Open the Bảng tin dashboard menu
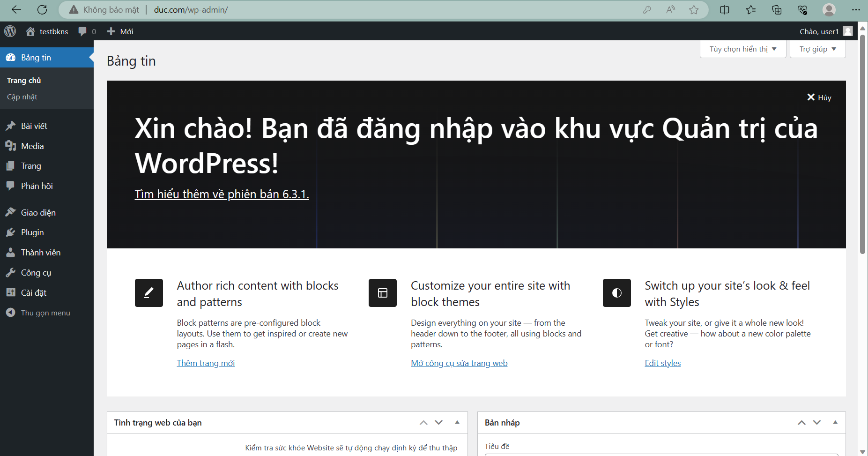Screen dimensions: 868x456 [47, 58]
